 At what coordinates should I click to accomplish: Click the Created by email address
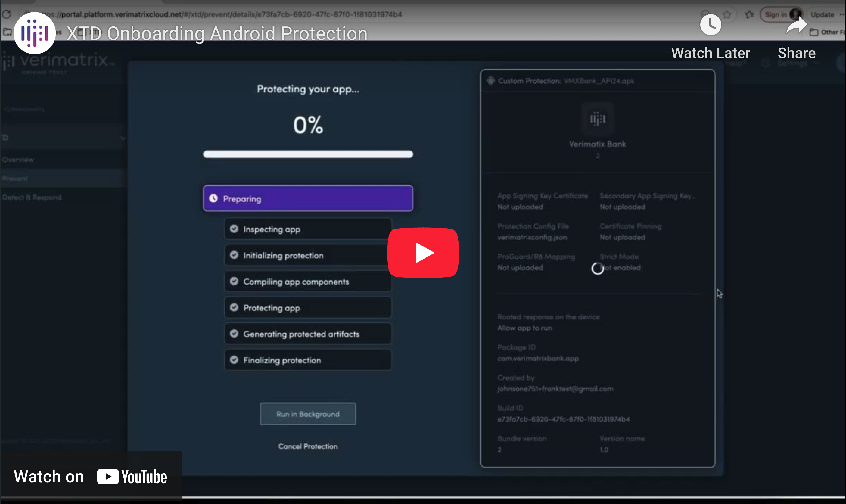coord(555,389)
